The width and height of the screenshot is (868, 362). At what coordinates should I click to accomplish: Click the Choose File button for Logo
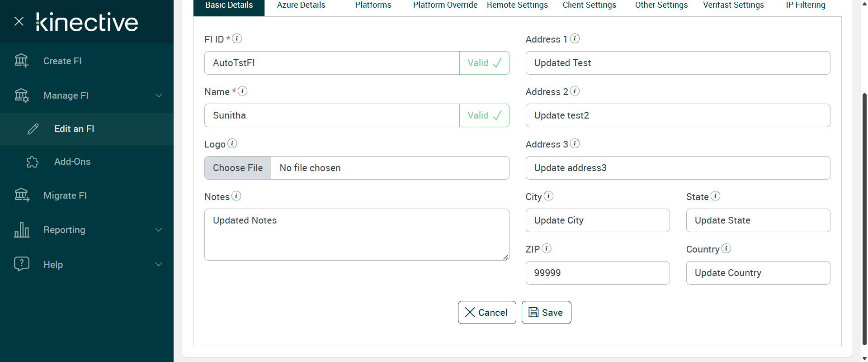238,168
